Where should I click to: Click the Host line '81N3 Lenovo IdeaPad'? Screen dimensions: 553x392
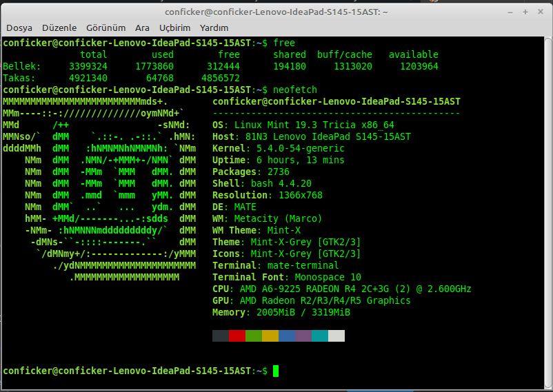point(298,136)
